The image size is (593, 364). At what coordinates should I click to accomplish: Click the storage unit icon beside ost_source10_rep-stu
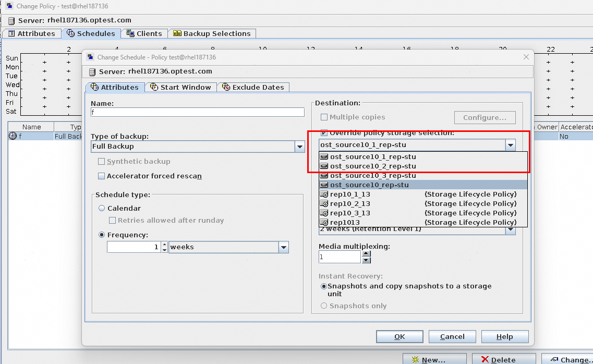[x=324, y=185]
